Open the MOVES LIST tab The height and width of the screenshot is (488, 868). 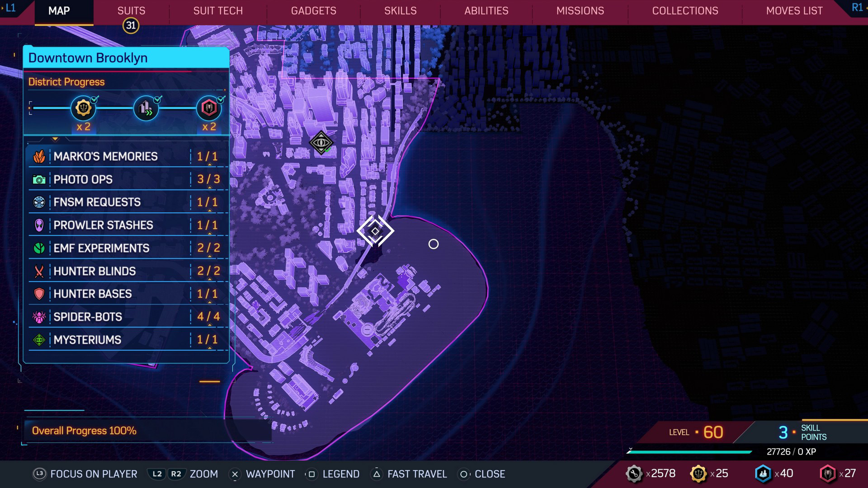794,11
